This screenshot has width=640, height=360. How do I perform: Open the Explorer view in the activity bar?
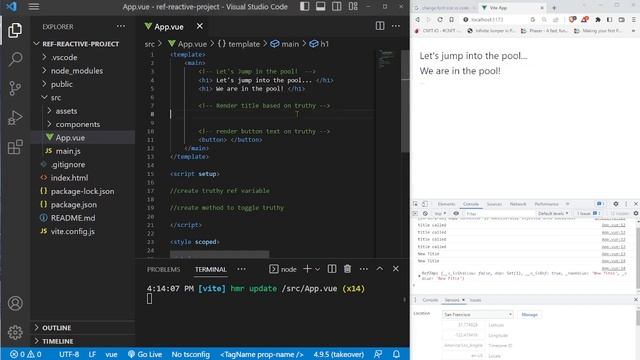tap(15, 30)
